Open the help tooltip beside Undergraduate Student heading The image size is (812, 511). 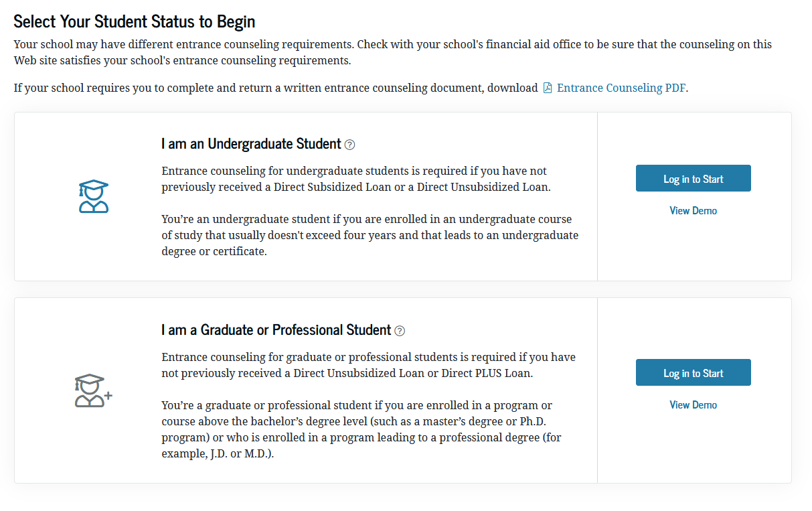coord(350,145)
